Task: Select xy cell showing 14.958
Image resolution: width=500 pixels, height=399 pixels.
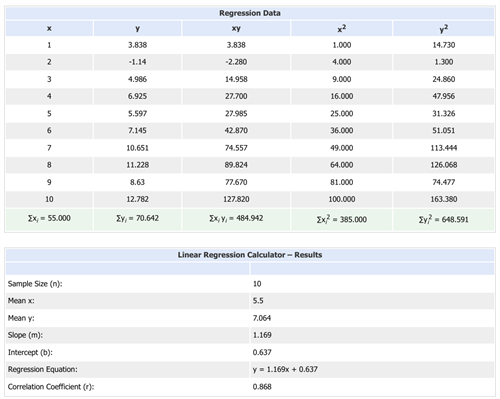Action: click(236, 79)
